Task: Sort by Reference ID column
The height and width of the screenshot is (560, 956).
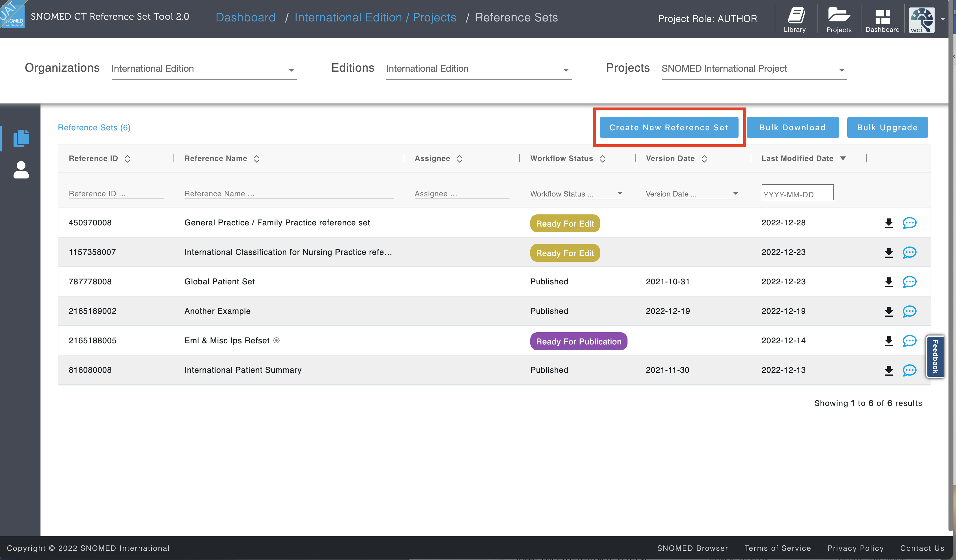Action: (x=128, y=159)
